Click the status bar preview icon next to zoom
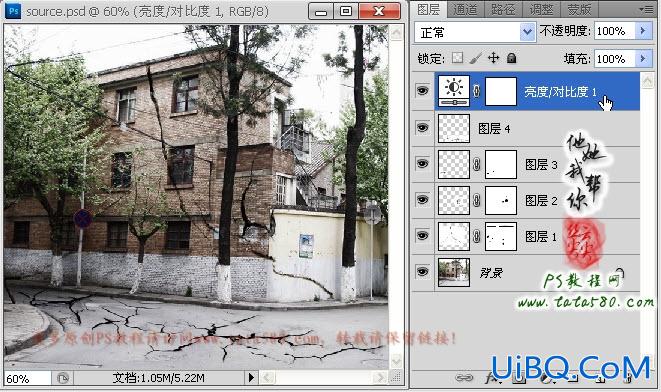Image resolution: width=661 pixels, height=392 pixels. (x=63, y=378)
